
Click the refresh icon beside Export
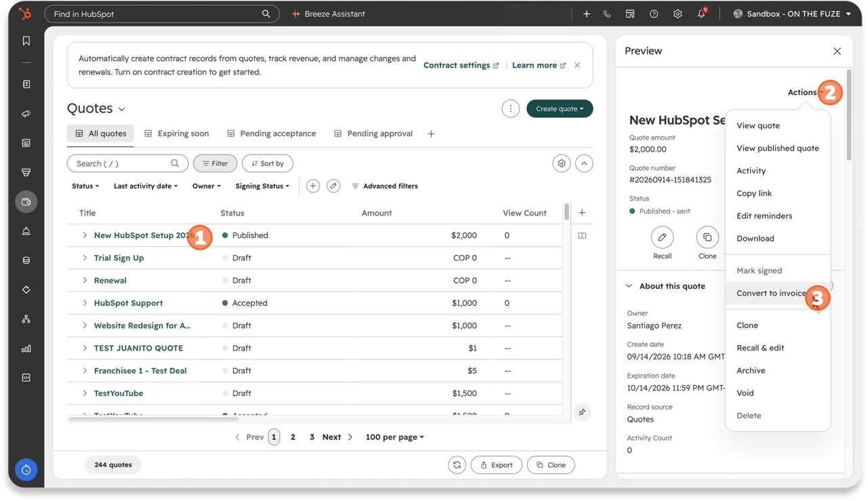pos(457,465)
